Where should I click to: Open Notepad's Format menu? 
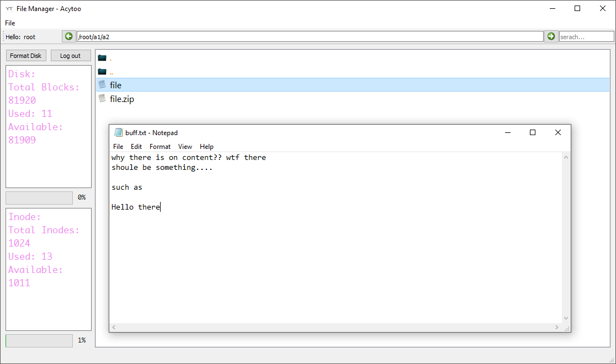tap(160, 146)
